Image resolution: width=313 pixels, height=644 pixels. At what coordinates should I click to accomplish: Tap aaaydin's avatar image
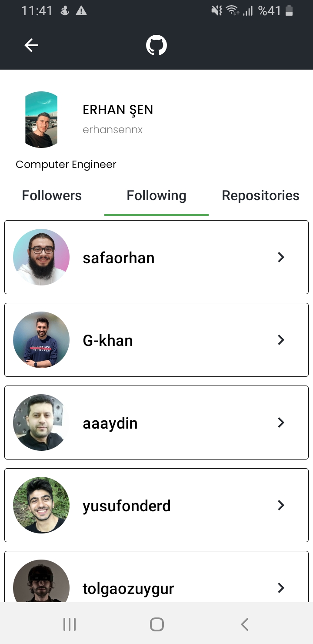pyautogui.click(x=41, y=422)
